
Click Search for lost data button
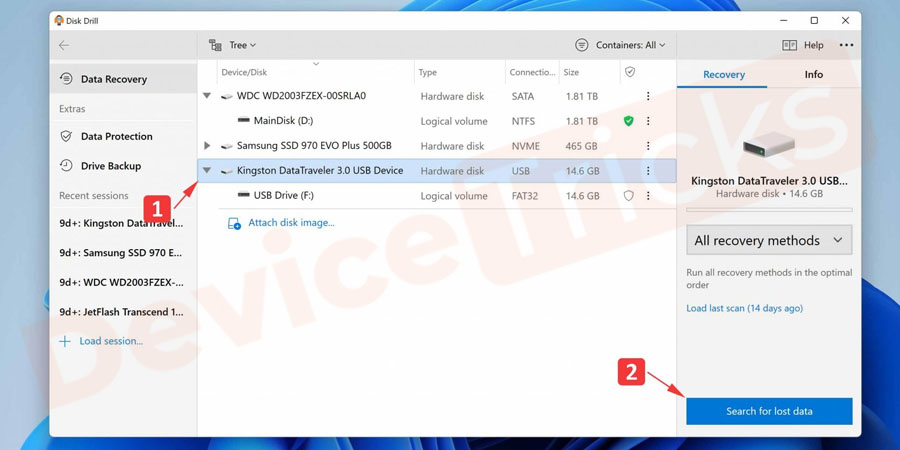click(x=769, y=411)
